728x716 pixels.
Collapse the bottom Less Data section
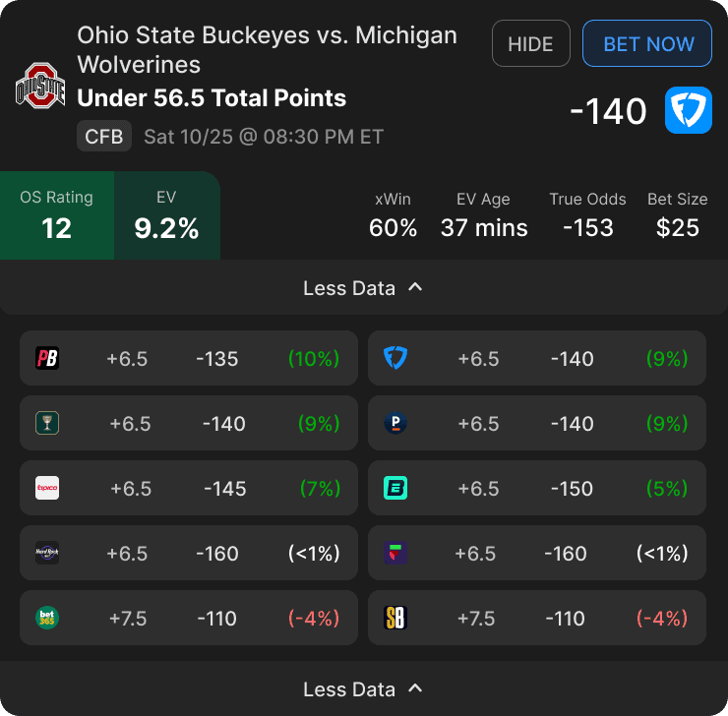coord(364,688)
